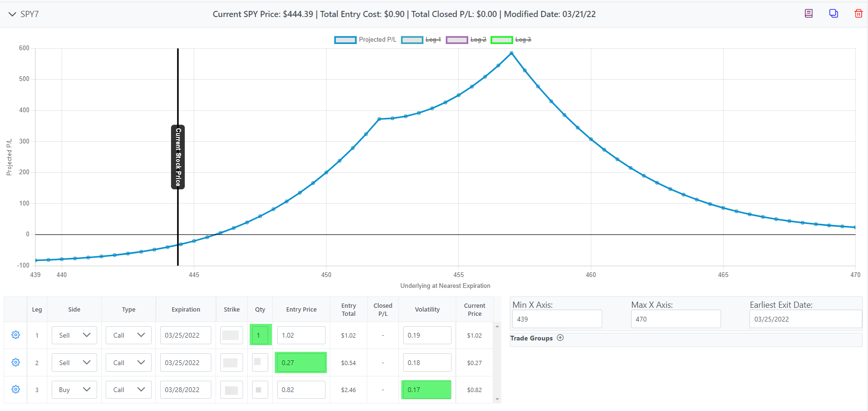Toggle Projected P/L series in chart legend
Image resolution: width=868 pixels, height=411 pixels.
click(365, 40)
